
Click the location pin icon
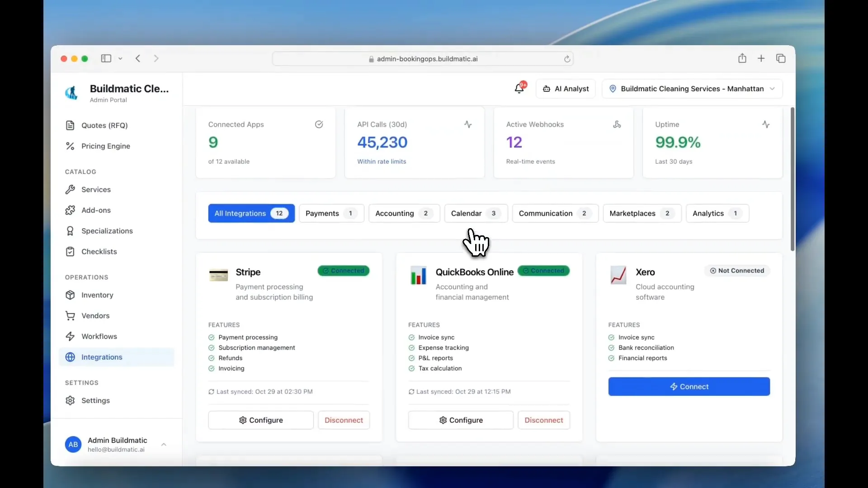tap(613, 89)
